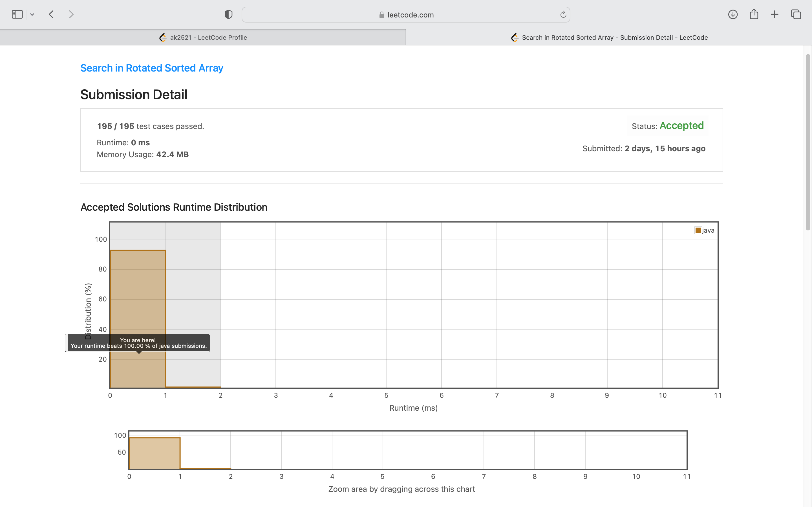
Task: Go forward using the forward arrow
Action: 71,14
